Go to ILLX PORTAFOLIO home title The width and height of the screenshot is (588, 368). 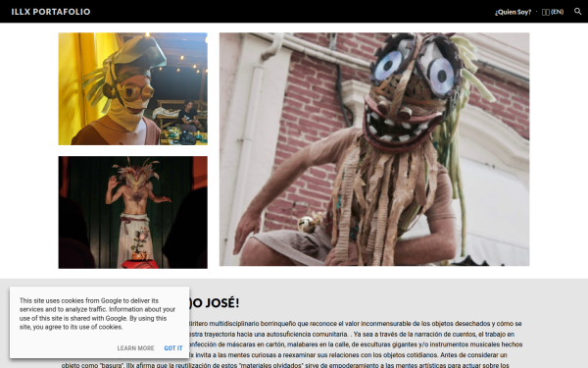click(51, 12)
